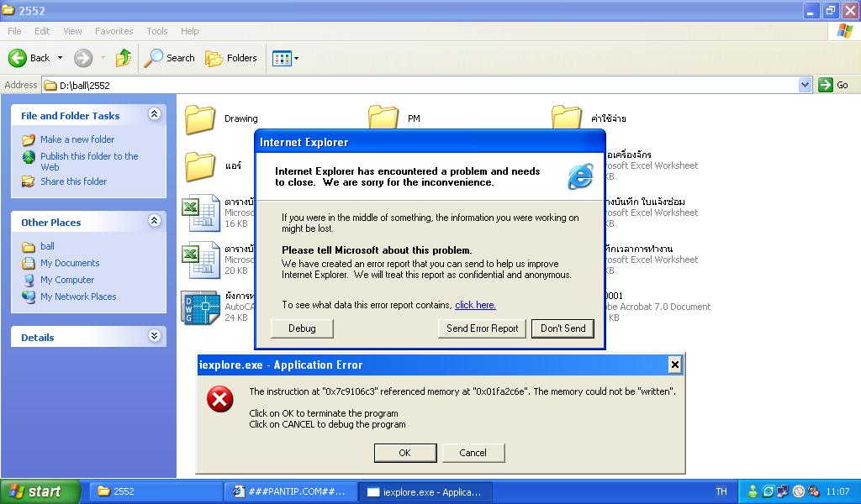861x504 pixels.
Task: Click OK in iexplore.exe Application Error dialog
Action: coord(405,453)
